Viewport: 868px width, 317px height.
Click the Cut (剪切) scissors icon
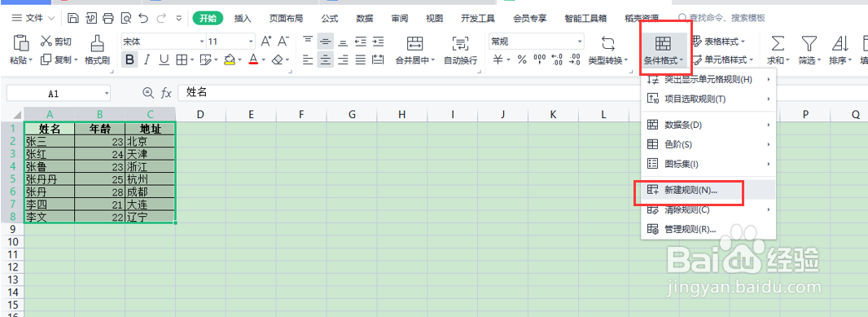point(46,42)
